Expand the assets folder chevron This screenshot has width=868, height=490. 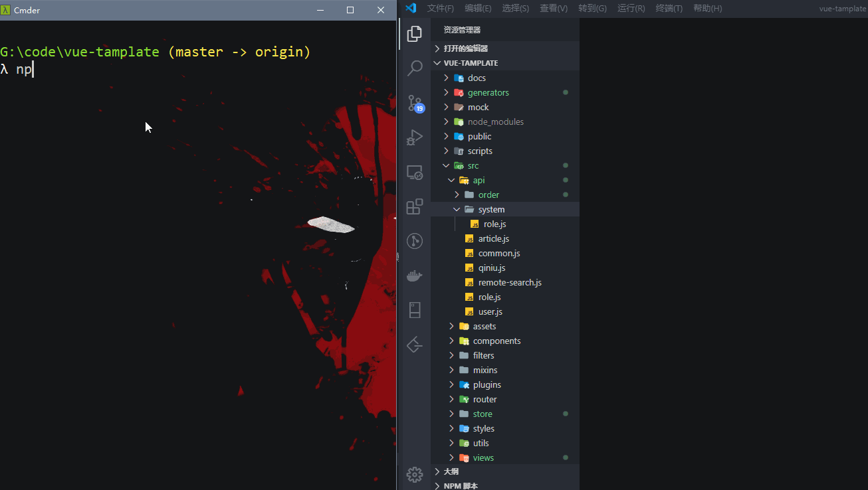click(x=452, y=327)
